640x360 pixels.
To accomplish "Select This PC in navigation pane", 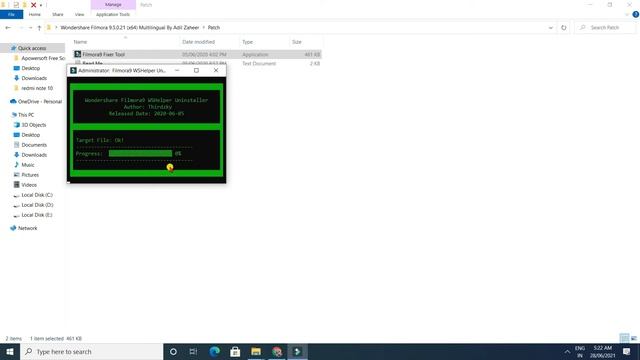I will (26, 115).
